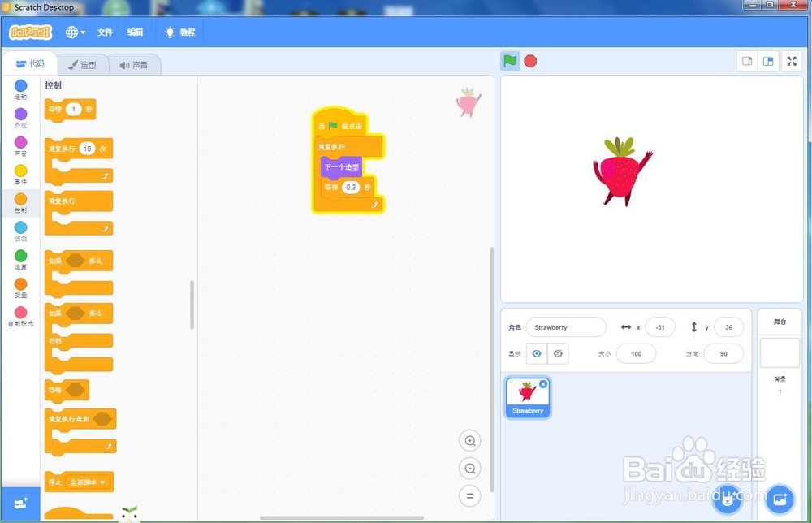
Task: Switch to the 代码 tab
Action: [30, 63]
